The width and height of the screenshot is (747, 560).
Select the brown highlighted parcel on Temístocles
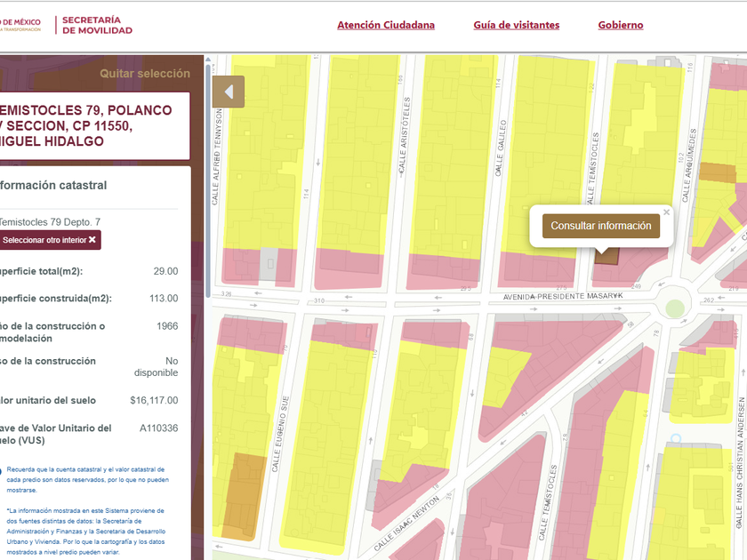(x=606, y=255)
